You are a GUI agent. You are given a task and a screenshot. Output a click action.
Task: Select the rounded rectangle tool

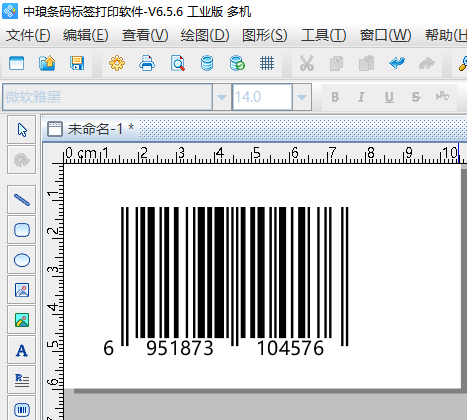[x=22, y=230]
